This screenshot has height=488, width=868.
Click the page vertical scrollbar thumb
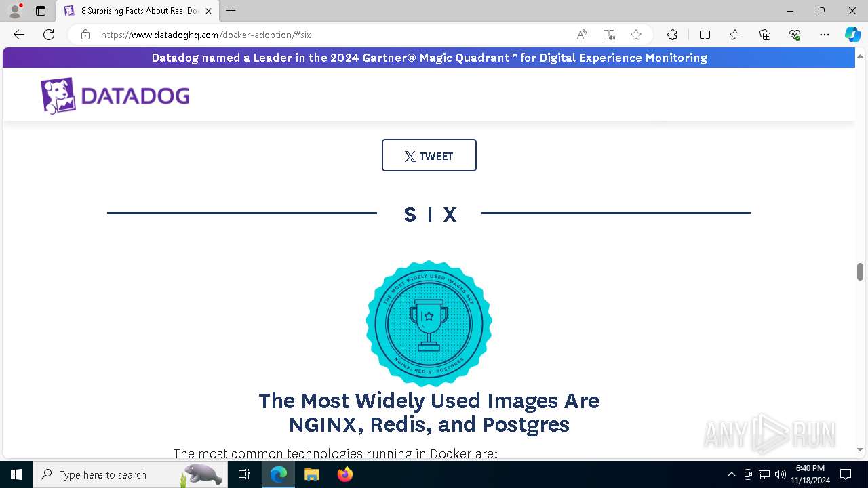point(860,272)
